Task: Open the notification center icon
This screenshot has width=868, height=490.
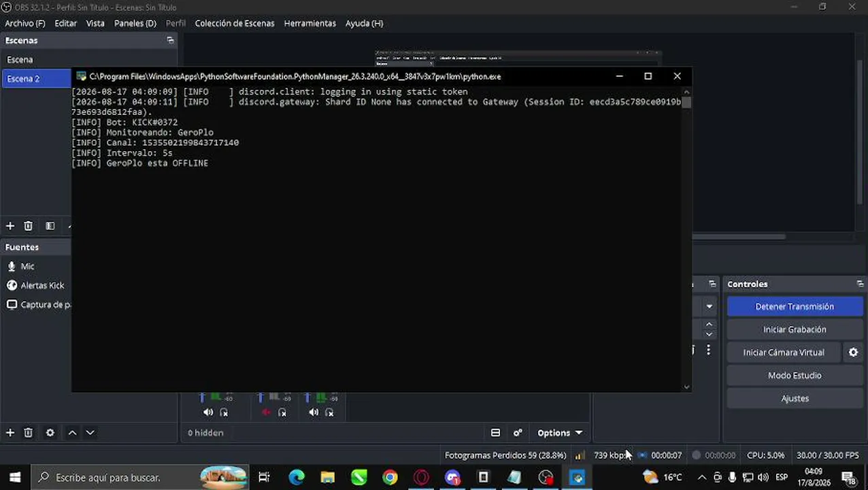Action: click(849, 478)
